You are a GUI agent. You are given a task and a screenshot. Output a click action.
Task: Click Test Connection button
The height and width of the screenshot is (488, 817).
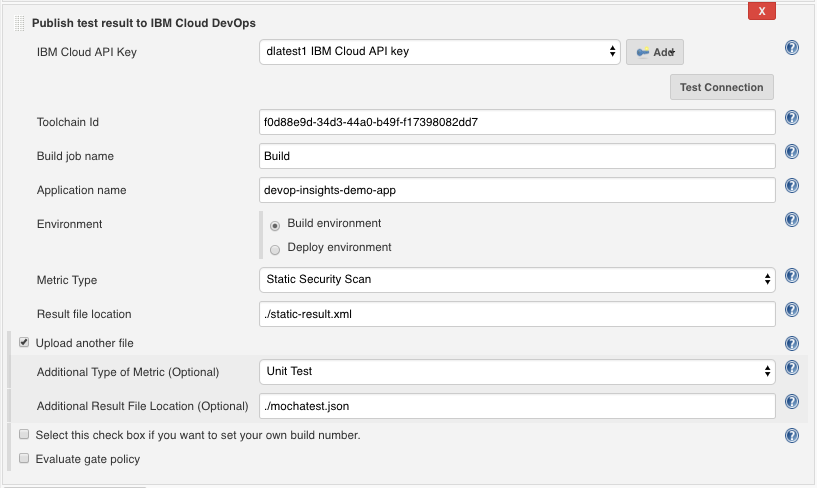pyautogui.click(x=721, y=87)
